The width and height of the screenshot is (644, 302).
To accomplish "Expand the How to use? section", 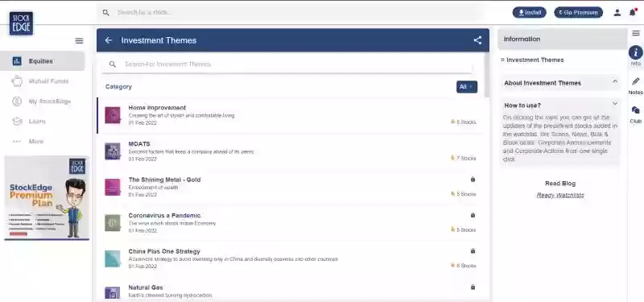I will coord(615,104).
